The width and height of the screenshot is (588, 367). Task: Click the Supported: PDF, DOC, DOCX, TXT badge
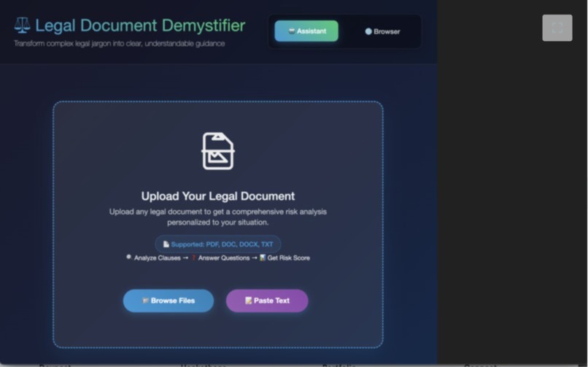218,244
